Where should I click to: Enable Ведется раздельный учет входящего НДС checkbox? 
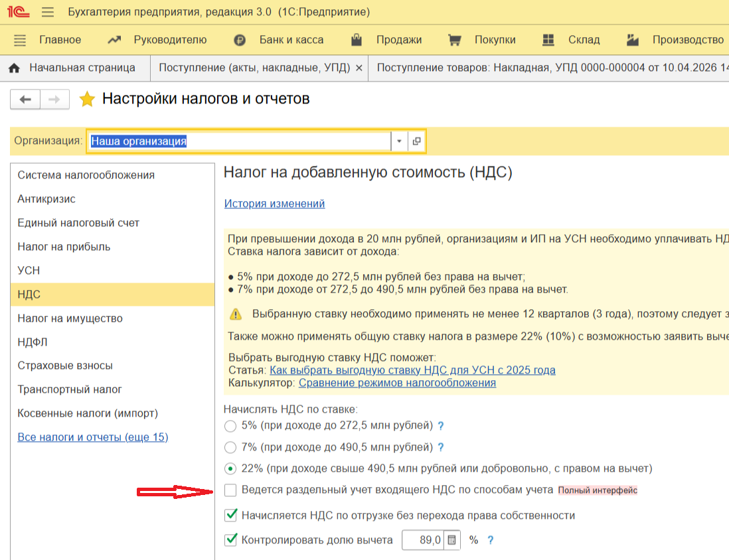pos(230,490)
